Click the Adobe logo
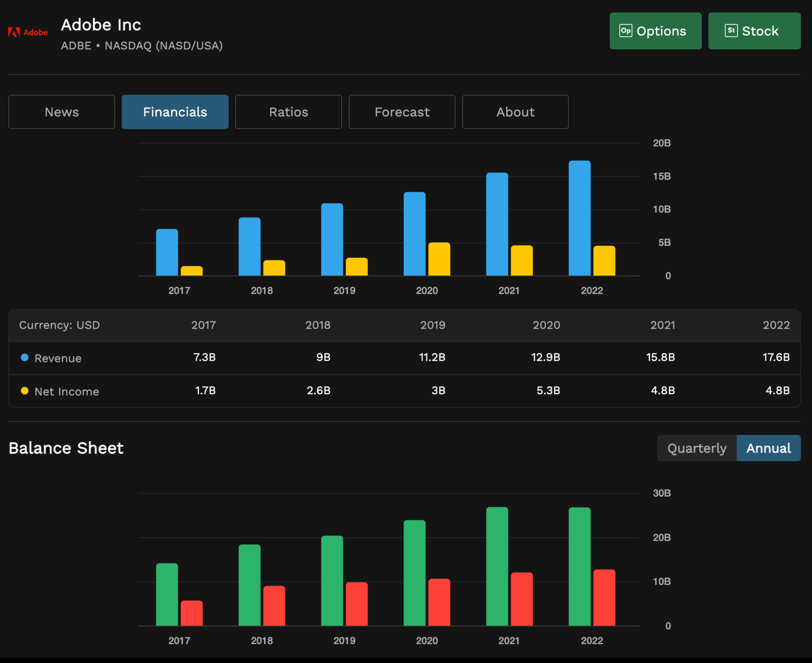Viewport: 812px width, 663px height. tap(27, 32)
